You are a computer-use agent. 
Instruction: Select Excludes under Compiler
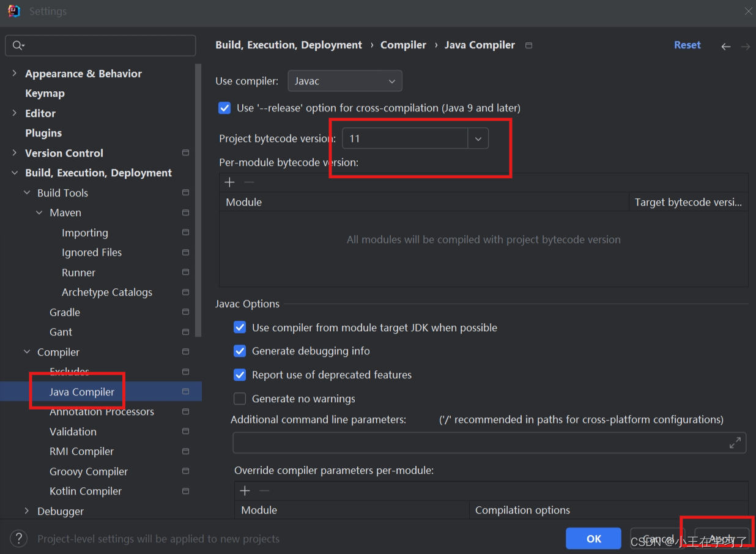(x=69, y=372)
